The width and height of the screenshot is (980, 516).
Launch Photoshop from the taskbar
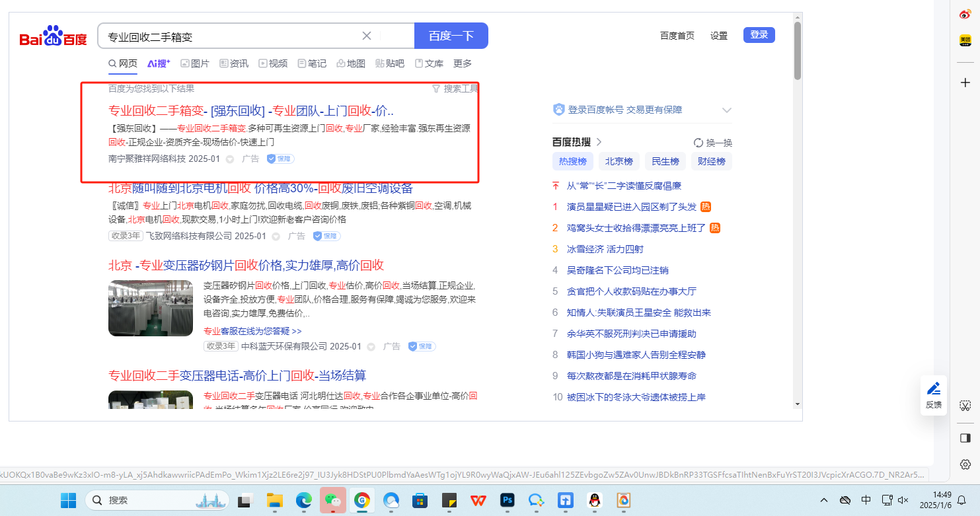[507, 500]
